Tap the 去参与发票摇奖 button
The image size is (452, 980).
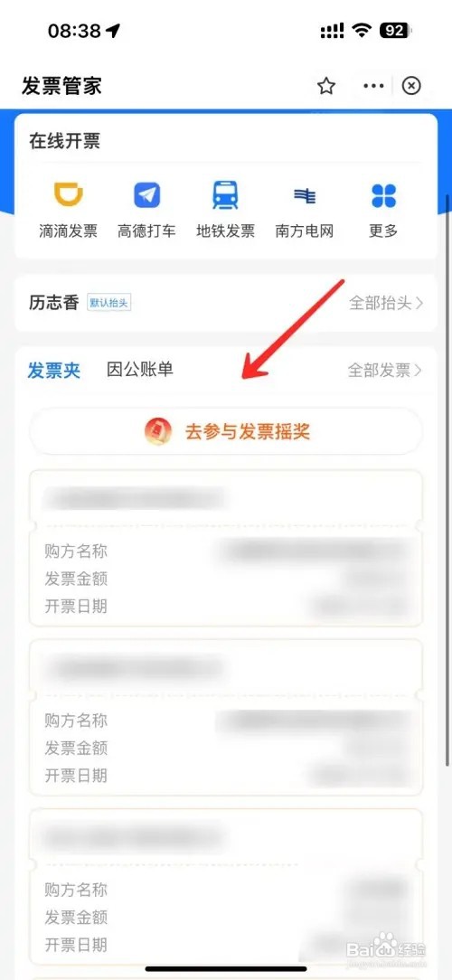226,431
